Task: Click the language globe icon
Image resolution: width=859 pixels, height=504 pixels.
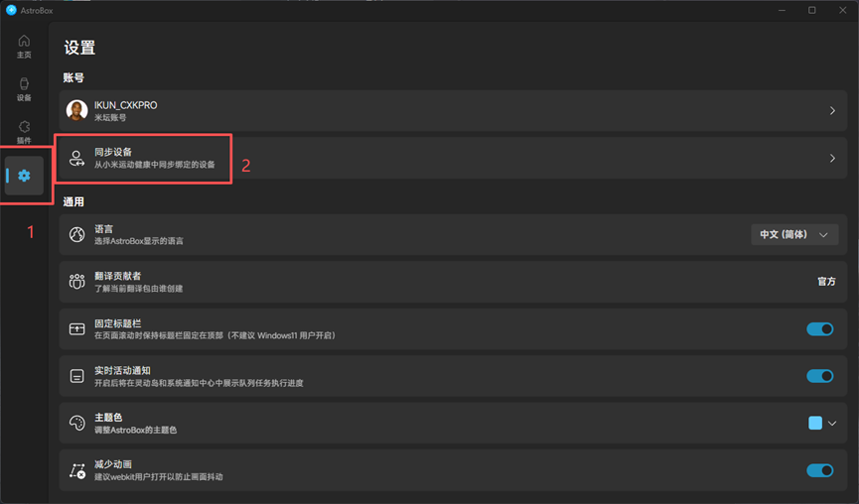Action: coord(77,235)
